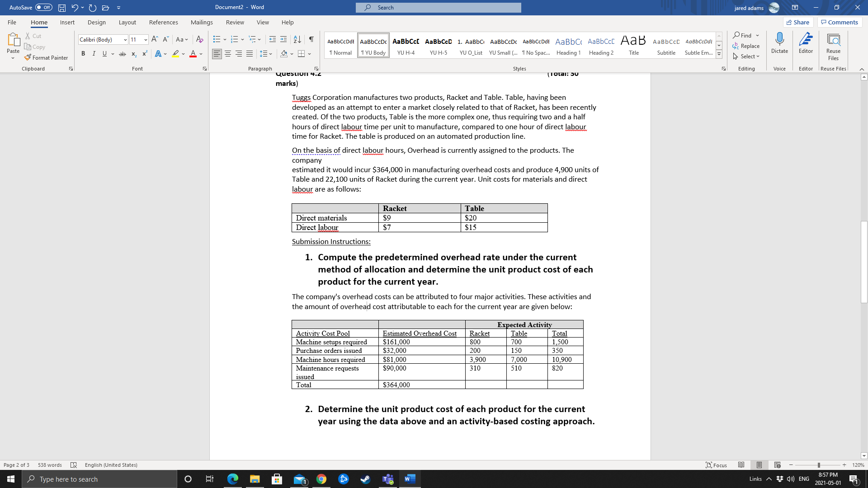The image size is (868, 488).
Task: Open the Editor pen icon
Action: click(806, 41)
